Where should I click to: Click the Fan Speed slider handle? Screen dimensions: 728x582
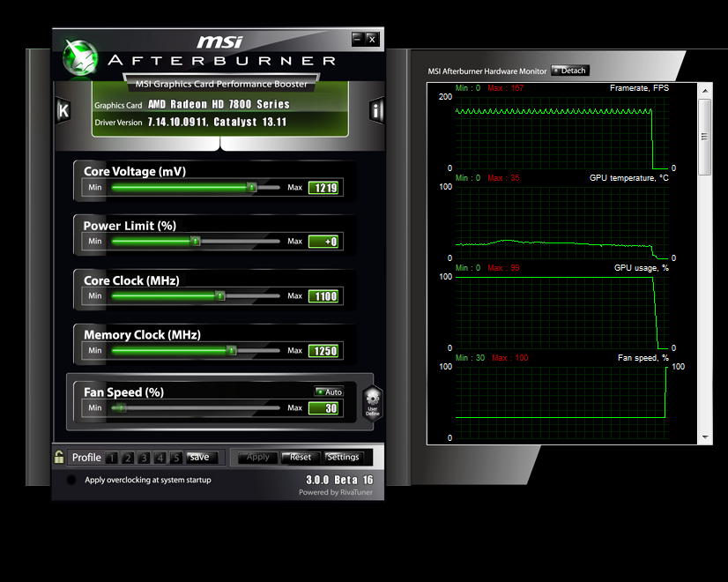coord(120,407)
